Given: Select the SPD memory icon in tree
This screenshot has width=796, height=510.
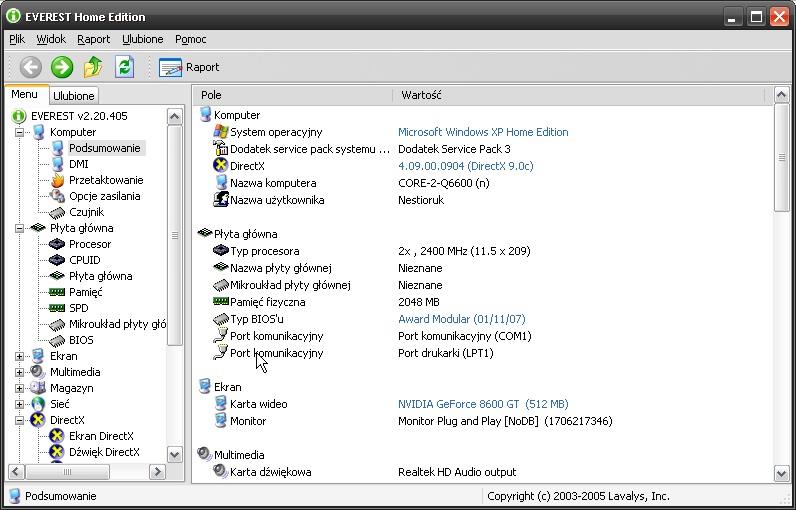Looking at the screenshot, I should pos(57,308).
